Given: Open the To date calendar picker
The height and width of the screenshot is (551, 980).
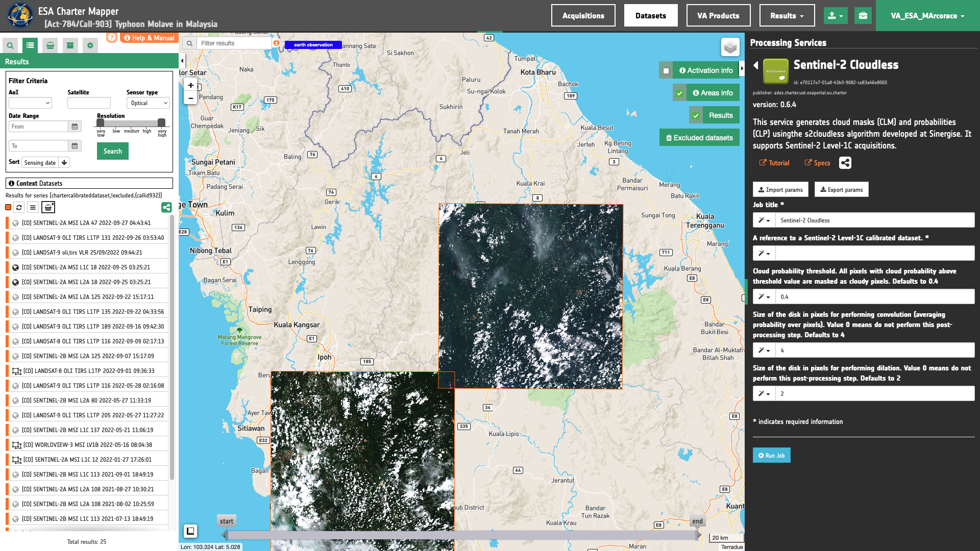Looking at the screenshot, I should click(x=75, y=146).
